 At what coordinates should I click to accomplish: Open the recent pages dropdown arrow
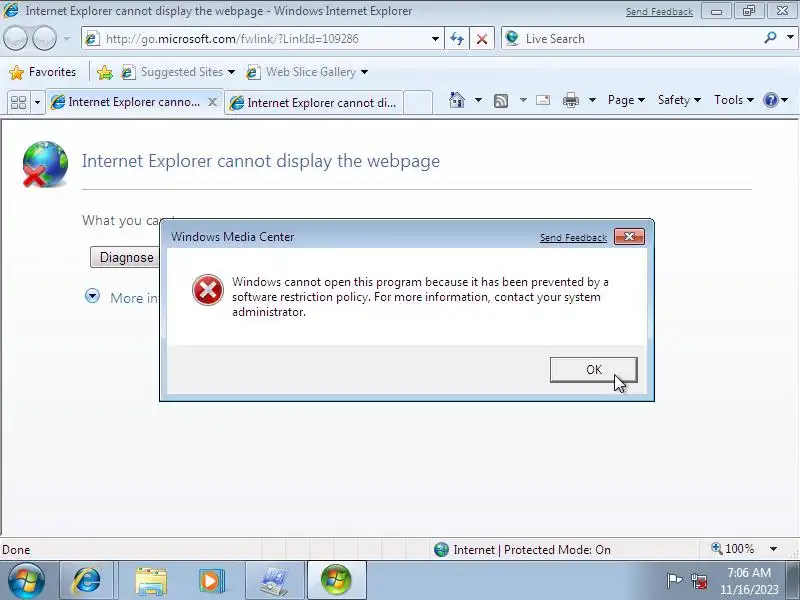(x=67, y=39)
